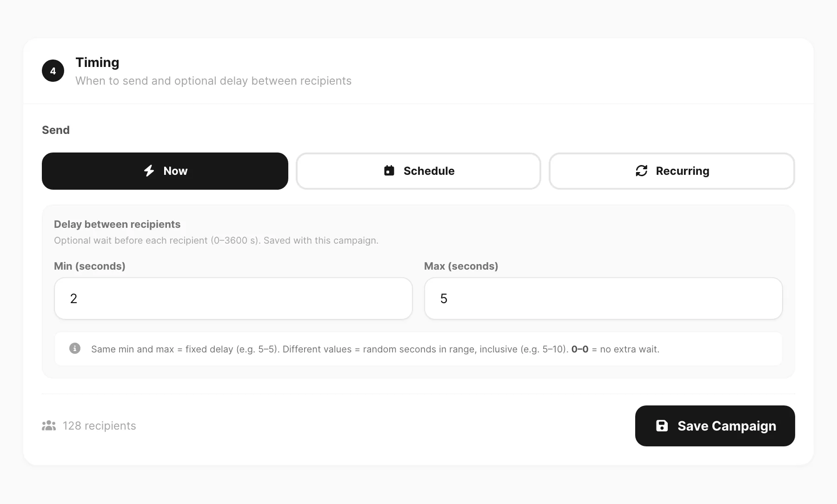The width and height of the screenshot is (837, 504).
Task: Click the Save Campaign button
Action: point(715,426)
